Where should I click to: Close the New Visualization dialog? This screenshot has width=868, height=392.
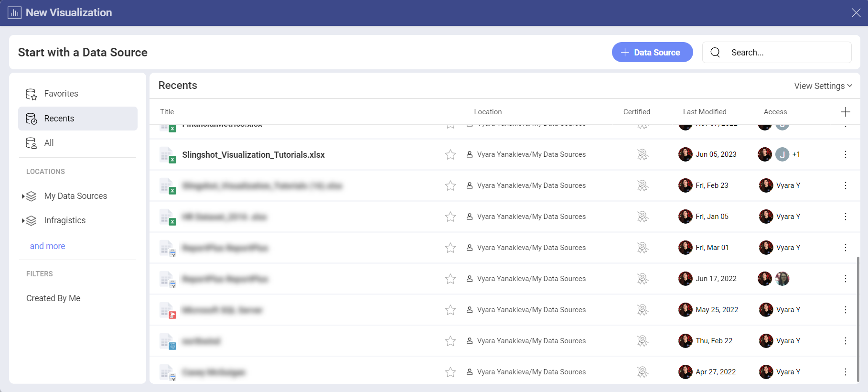(856, 13)
